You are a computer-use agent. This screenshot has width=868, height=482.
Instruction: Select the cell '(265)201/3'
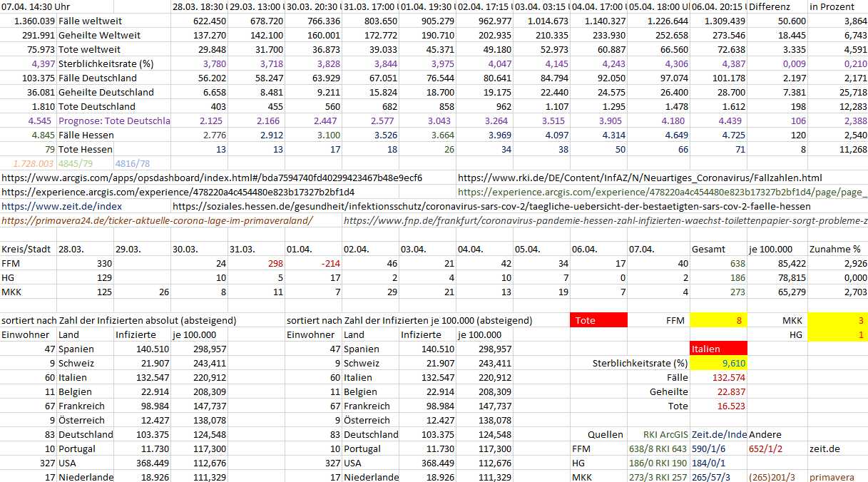pos(778,477)
